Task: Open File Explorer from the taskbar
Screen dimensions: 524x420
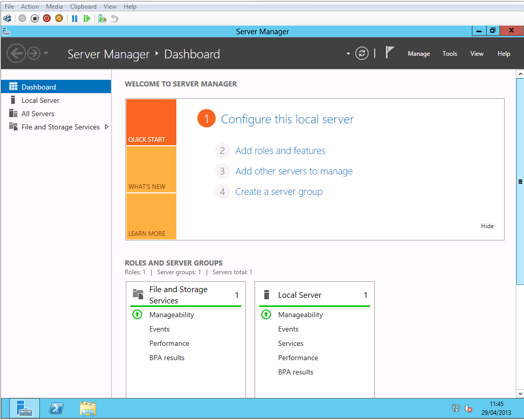Action: (x=88, y=408)
